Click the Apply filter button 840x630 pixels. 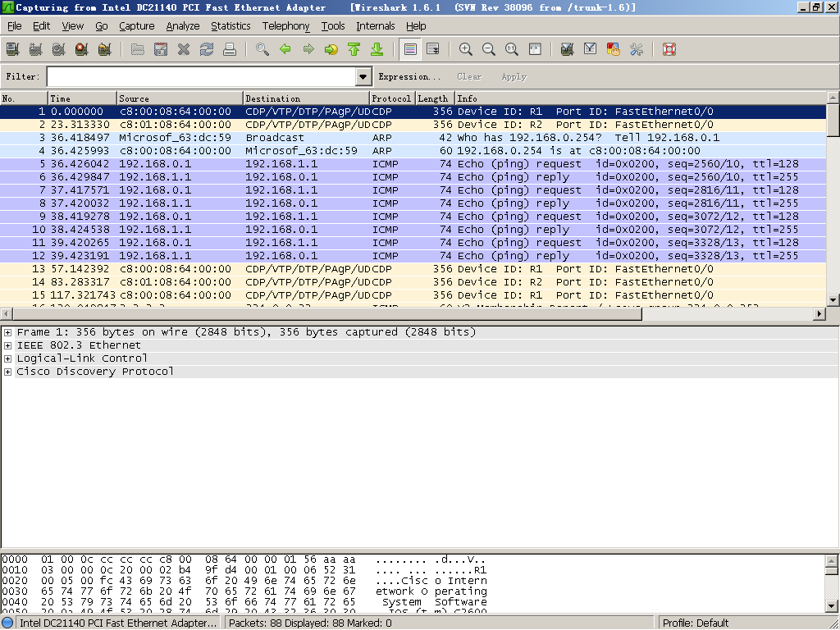(514, 76)
